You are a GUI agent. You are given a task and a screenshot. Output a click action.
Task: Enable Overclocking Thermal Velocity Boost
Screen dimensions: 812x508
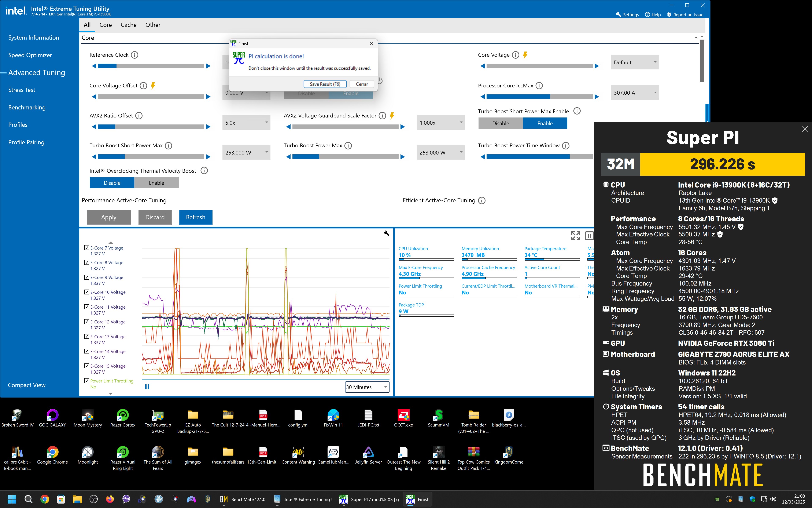coord(156,183)
